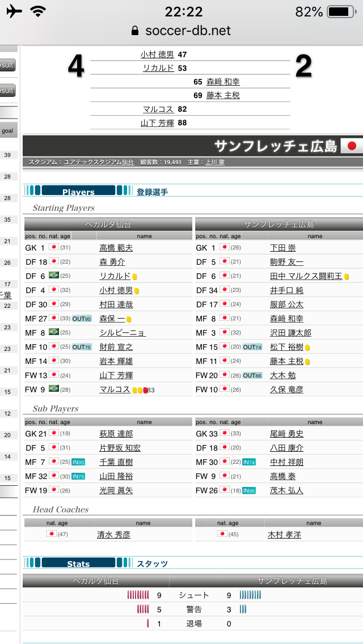Click the OUT75 badge beside 財前 宣之
Image resolution: width=363 pixels, height=644 pixels.
(81, 347)
